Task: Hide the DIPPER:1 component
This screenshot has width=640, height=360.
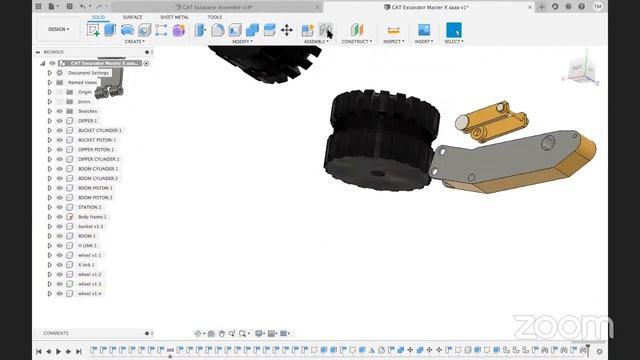Action: tap(60, 121)
